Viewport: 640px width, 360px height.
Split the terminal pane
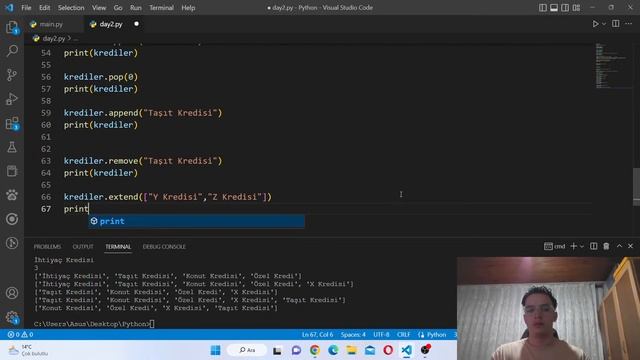(x=593, y=246)
